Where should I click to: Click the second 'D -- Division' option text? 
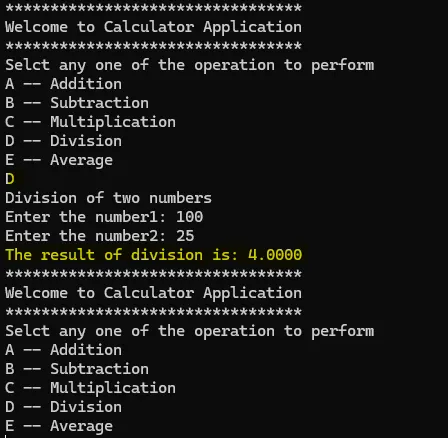63,407
